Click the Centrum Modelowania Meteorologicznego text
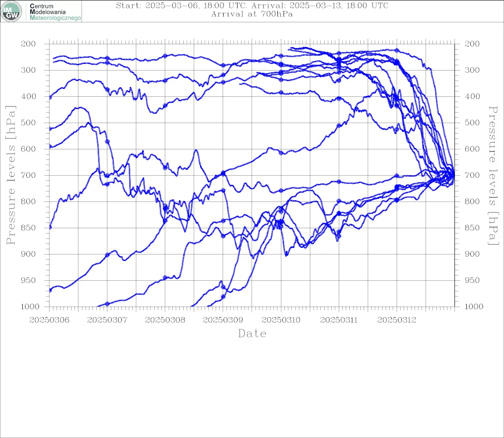 (x=55, y=12)
